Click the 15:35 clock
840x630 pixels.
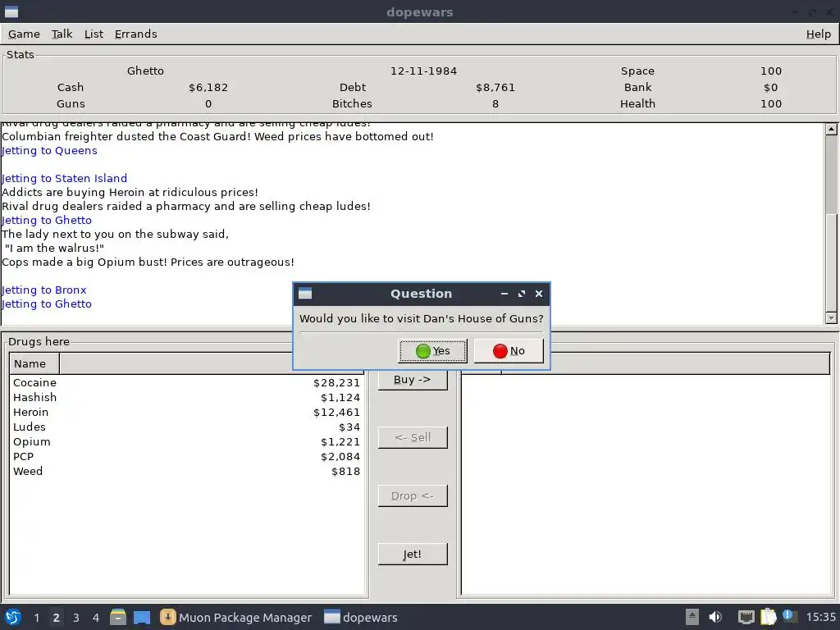(820, 618)
